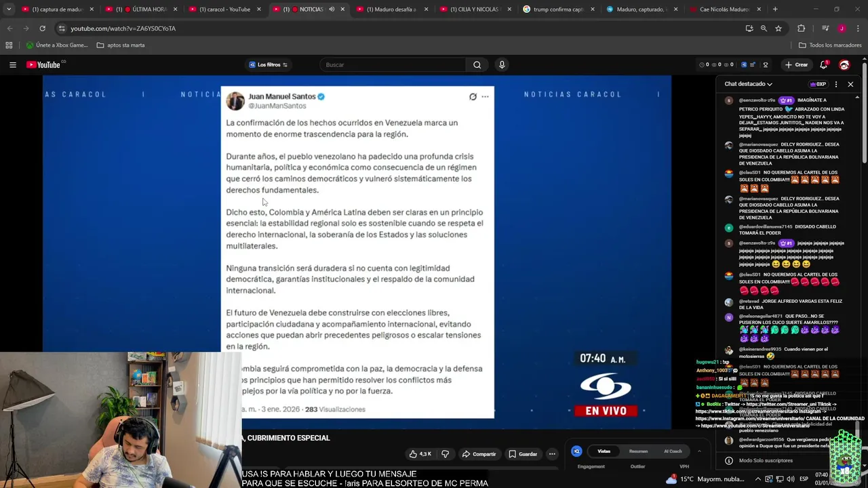The image size is (868, 488).
Task: Open the Chrome three-dot menu
Action: 859,28
